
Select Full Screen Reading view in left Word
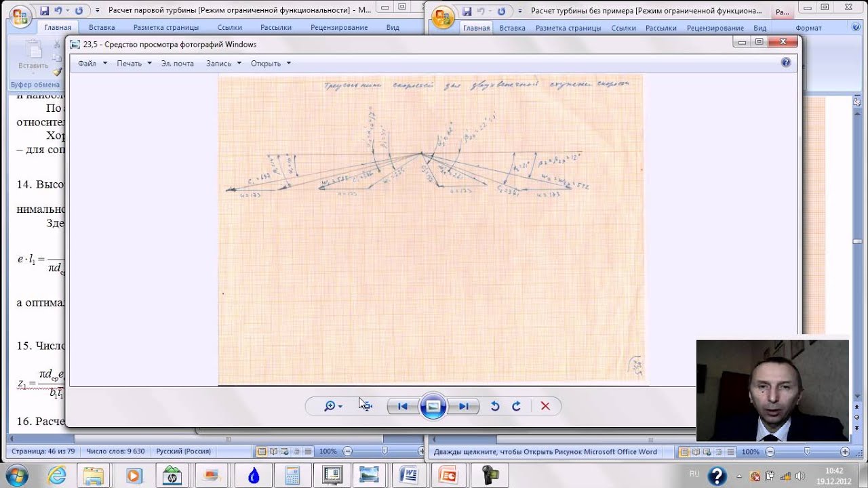pos(273,451)
